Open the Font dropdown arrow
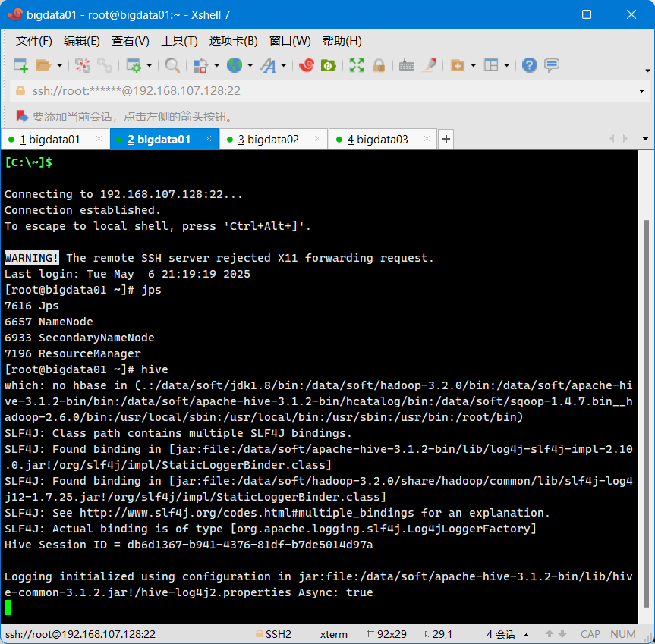The width and height of the screenshot is (655, 644). point(284,65)
